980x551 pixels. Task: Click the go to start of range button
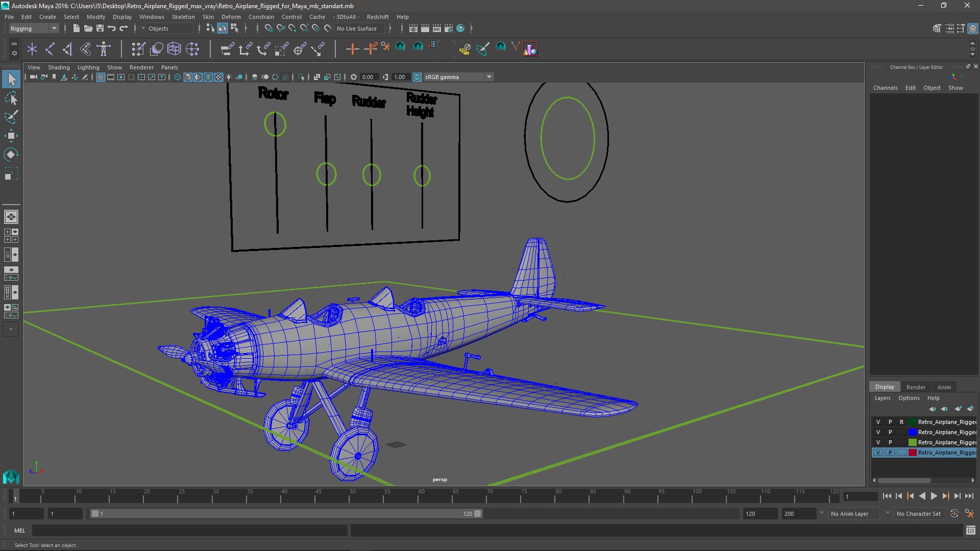[x=887, y=496]
